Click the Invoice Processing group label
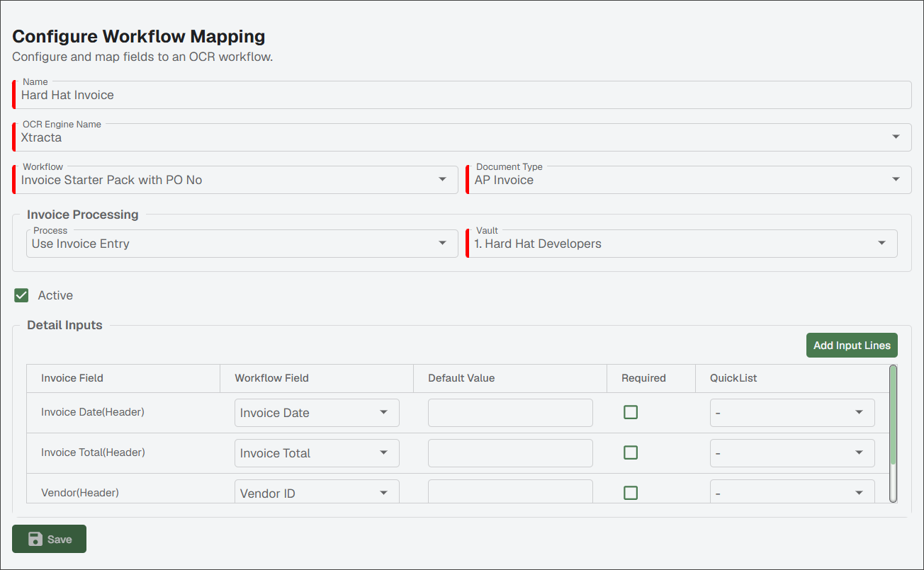 [x=83, y=215]
